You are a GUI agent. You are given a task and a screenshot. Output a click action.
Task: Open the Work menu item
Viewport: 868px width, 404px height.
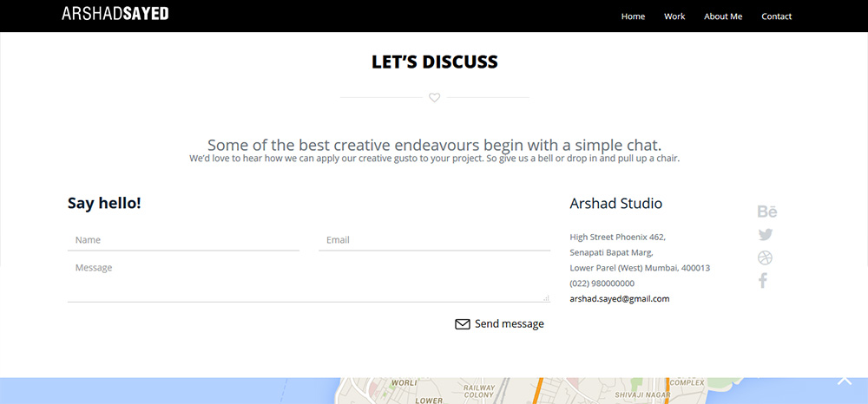click(674, 16)
